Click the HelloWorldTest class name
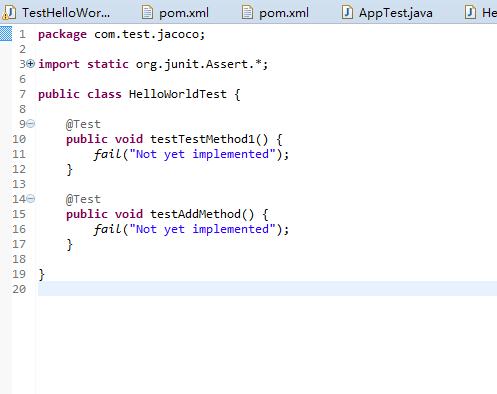The width and height of the screenshot is (497, 394). 178,94
